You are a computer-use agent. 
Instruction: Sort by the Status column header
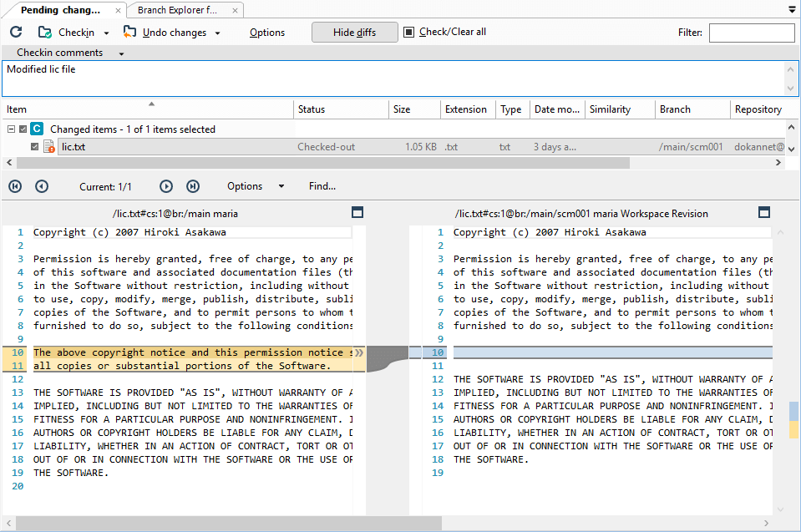[341, 109]
